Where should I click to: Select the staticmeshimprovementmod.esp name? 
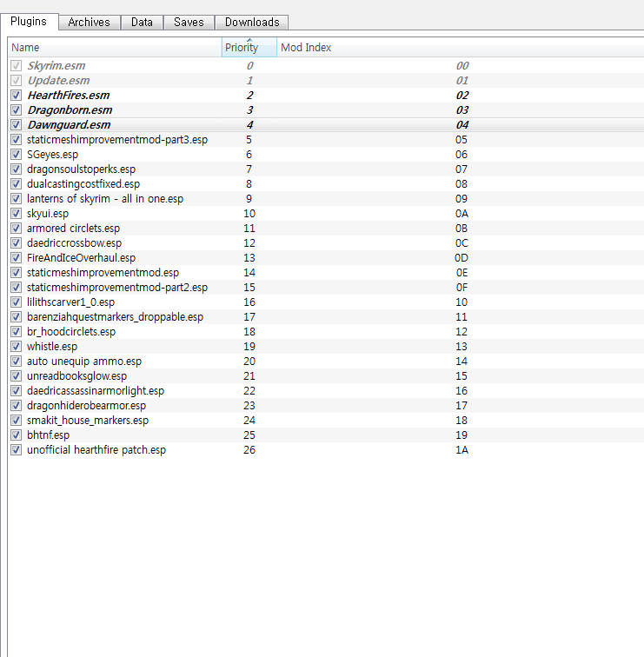[103, 273]
